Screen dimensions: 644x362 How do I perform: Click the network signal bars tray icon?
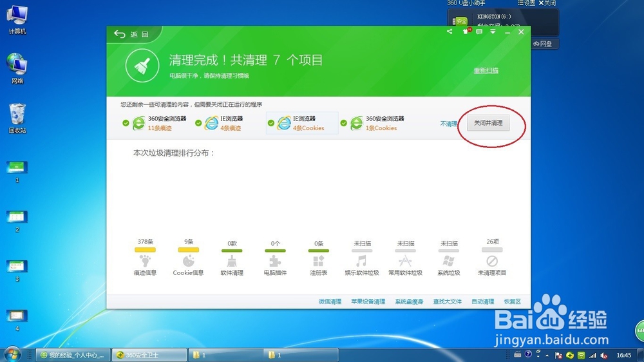(592, 356)
